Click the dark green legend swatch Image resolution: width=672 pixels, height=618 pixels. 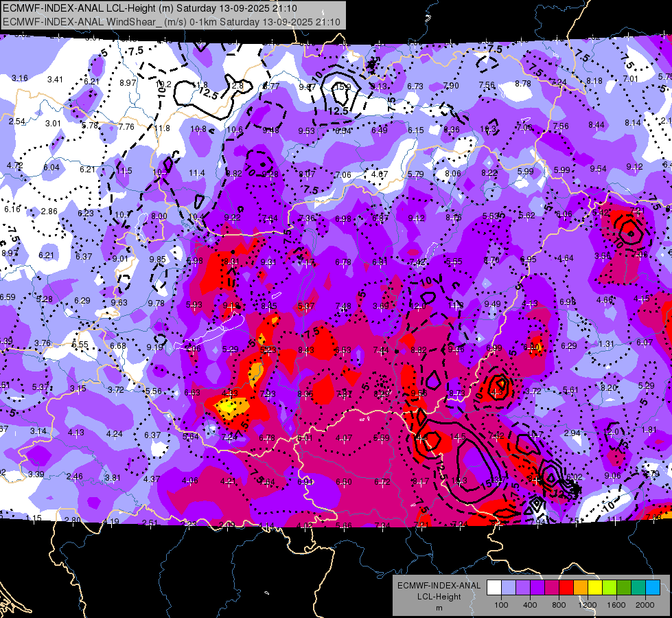pos(624,588)
